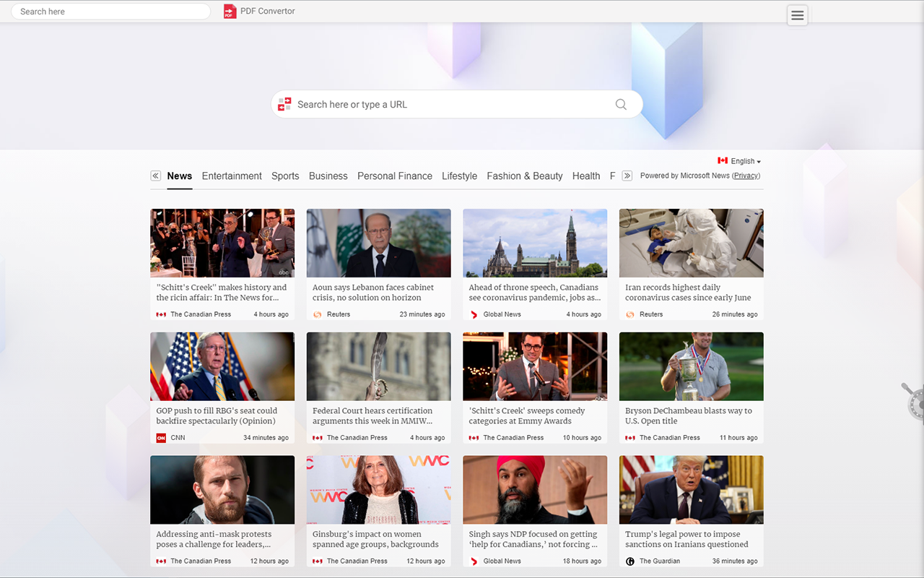Image resolution: width=924 pixels, height=578 pixels.
Task: Open the Privacy link
Action: point(746,176)
